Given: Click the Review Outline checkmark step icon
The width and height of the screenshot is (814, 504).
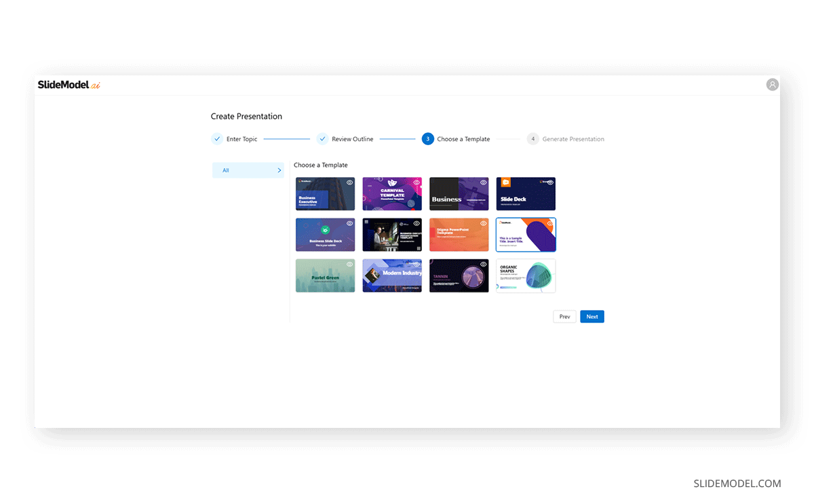Looking at the screenshot, I should [322, 139].
